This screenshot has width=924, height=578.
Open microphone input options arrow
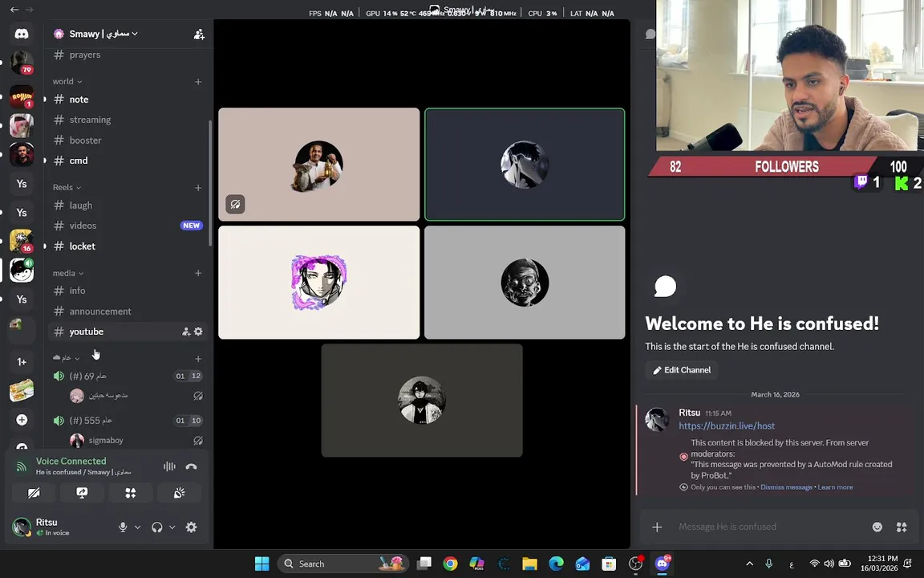click(137, 527)
